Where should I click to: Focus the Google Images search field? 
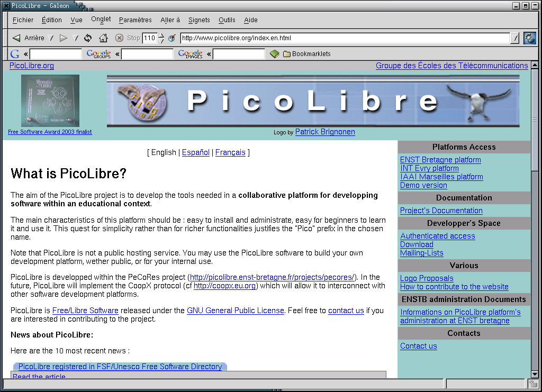(239, 54)
